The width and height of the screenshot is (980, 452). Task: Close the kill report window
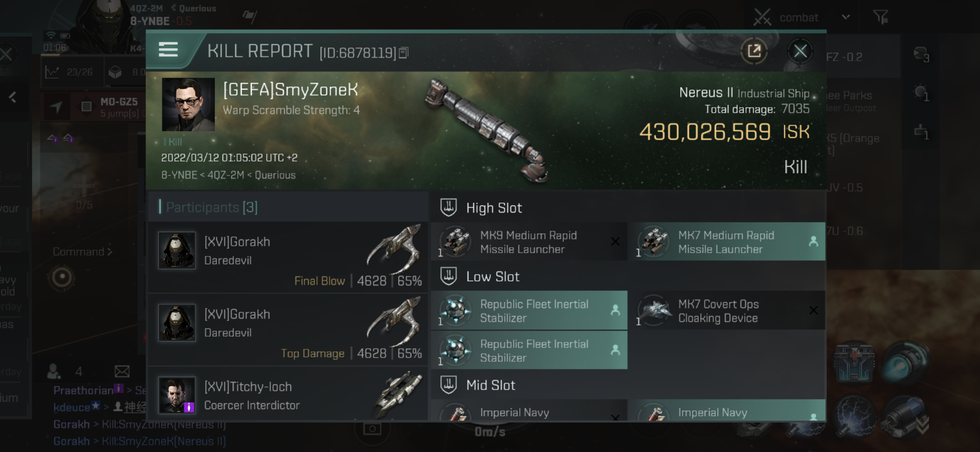click(800, 51)
